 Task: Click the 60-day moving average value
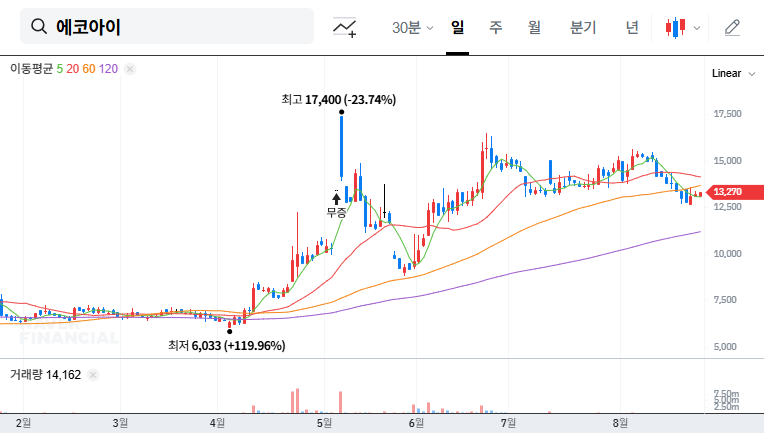[x=89, y=69]
